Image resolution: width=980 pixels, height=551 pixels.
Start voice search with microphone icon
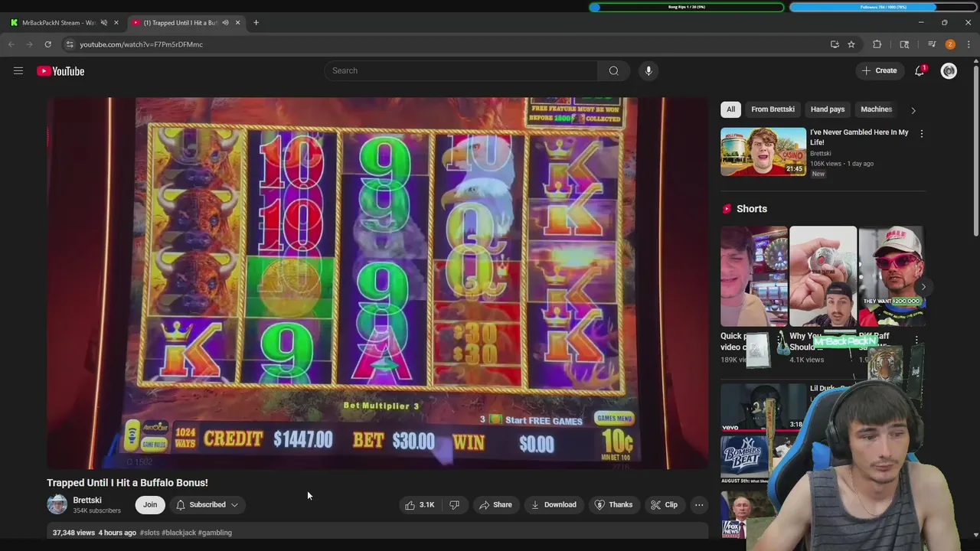[x=648, y=70]
